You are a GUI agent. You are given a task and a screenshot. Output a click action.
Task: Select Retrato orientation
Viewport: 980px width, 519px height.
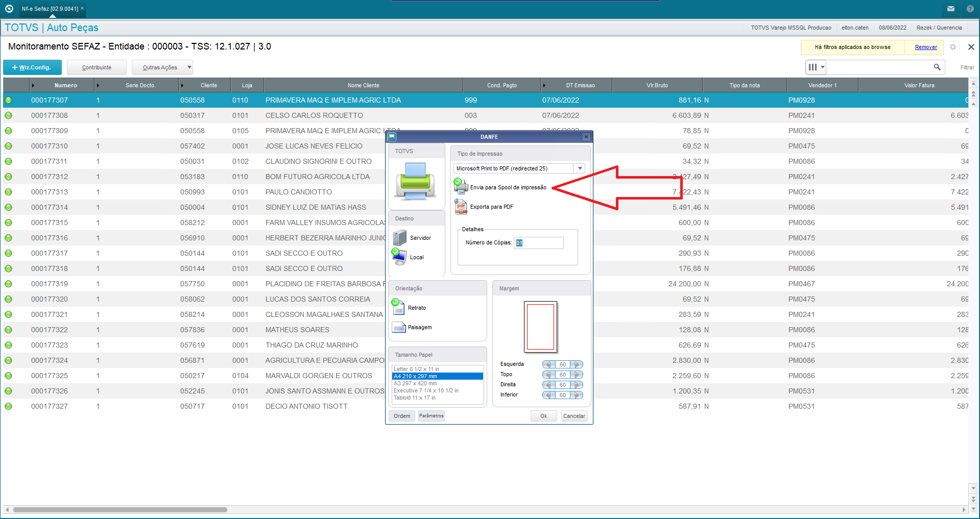409,308
